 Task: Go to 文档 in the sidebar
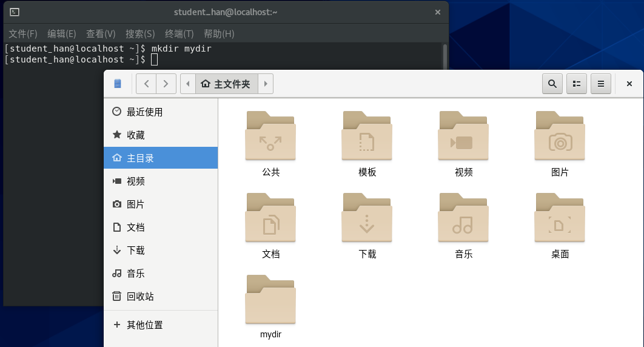click(x=161, y=227)
